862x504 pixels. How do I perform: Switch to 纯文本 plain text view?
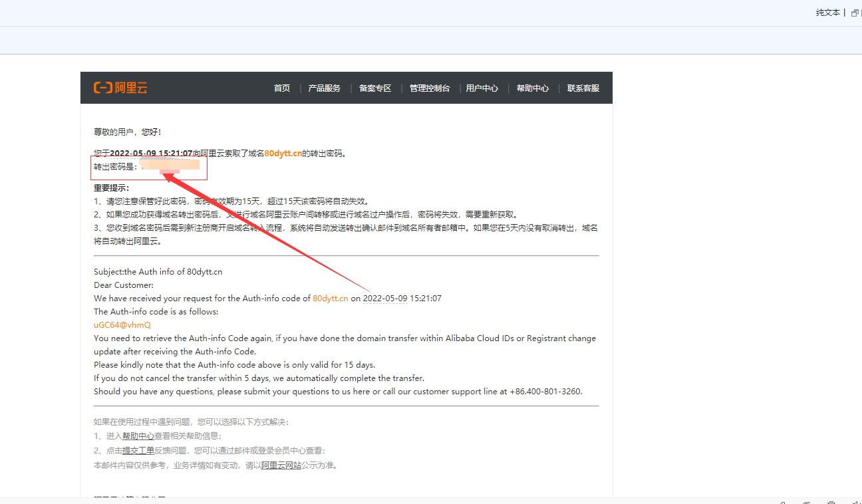click(x=828, y=13)
